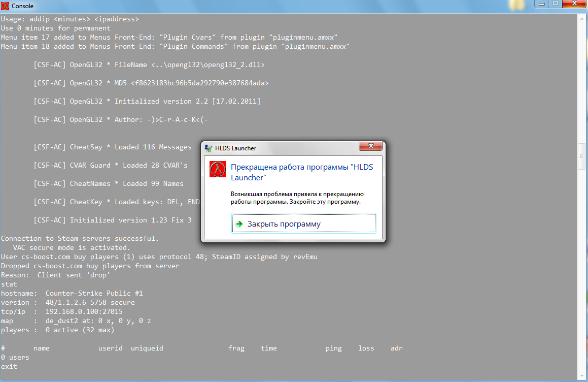Click the 'exit' command line
Image resolution: width=588 pixels, height=382 pixels.
(x=9, y=367)
